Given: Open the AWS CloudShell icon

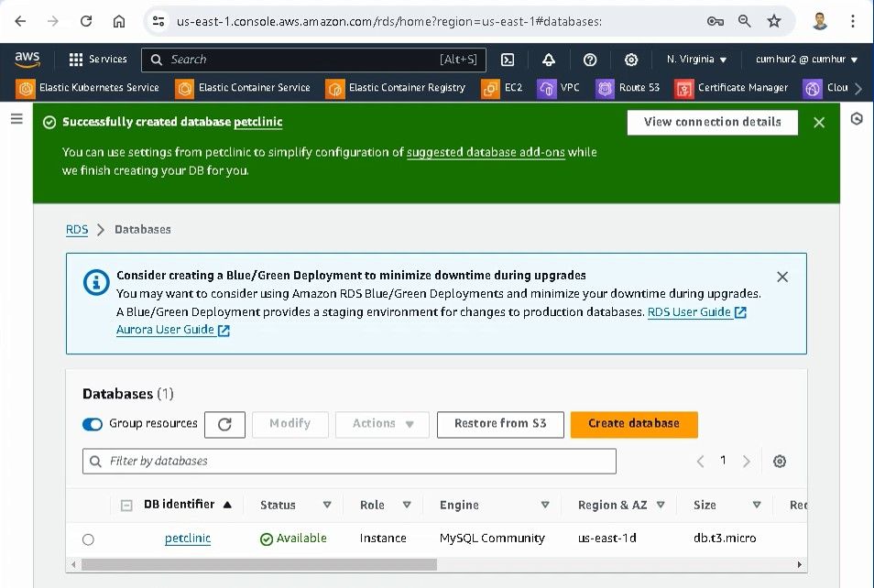Looking at the screenshot, I should [x=508, y=60].
